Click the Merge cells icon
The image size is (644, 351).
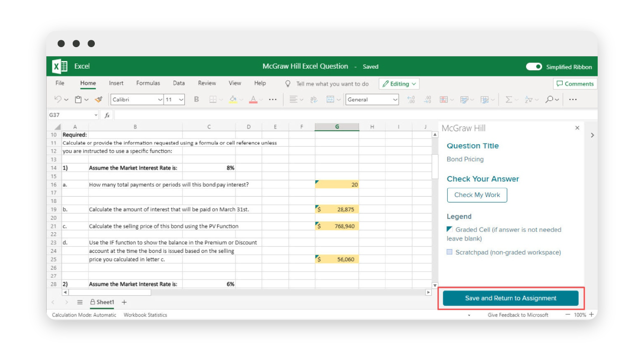coord(330,100)
